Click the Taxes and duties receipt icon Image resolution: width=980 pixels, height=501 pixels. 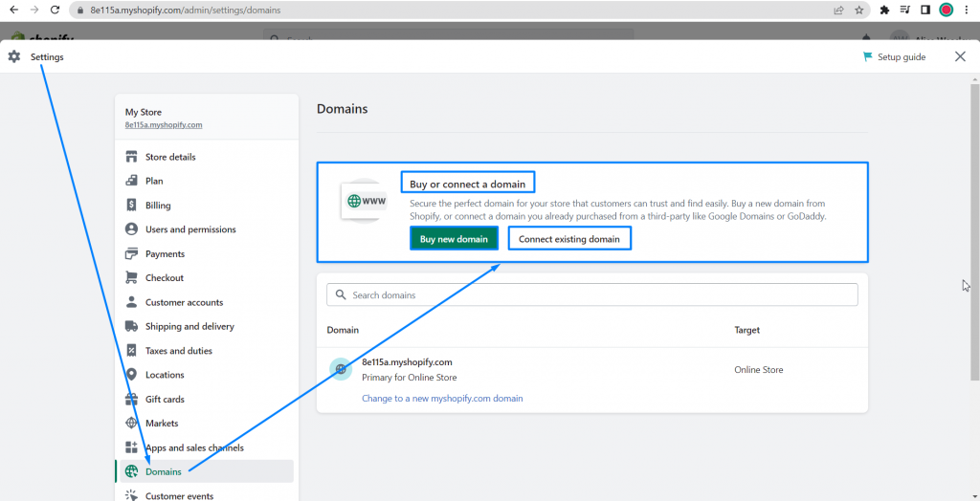(x=131, y=351)
